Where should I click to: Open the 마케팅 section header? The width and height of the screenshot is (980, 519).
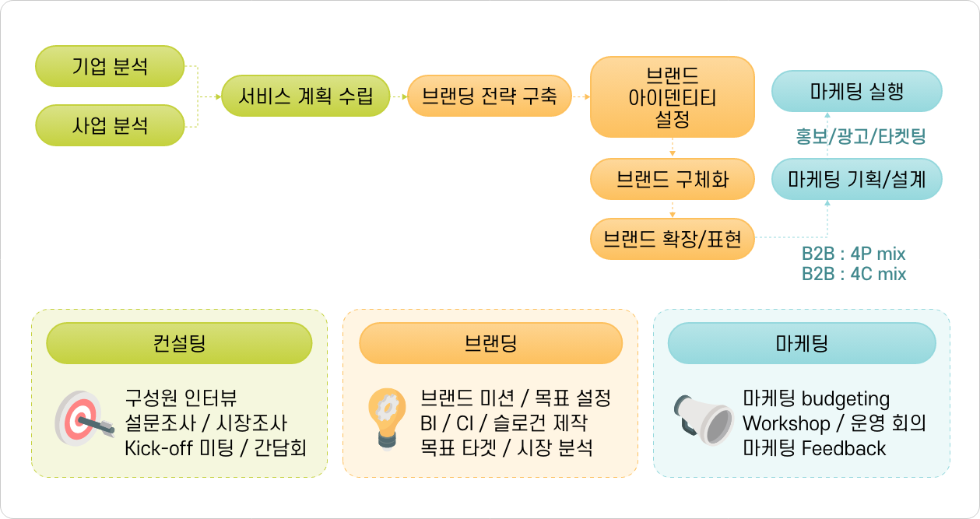coord(802,343)
